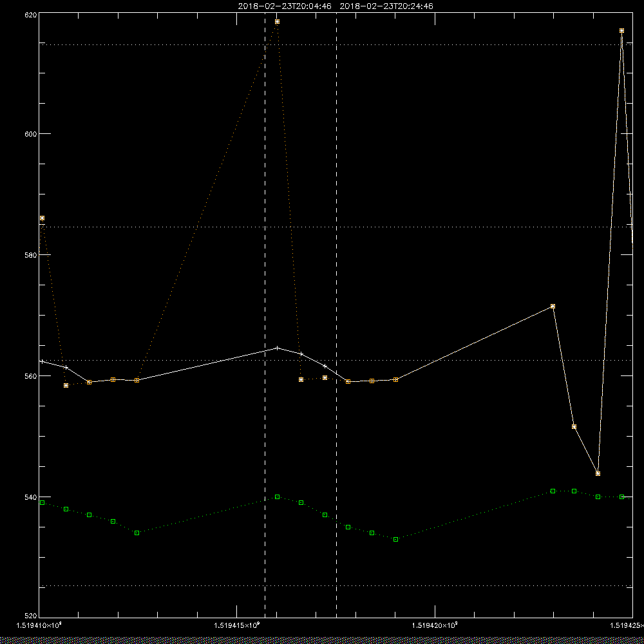
Task: Select the 520 y-axis label
Action: [31, 616]
